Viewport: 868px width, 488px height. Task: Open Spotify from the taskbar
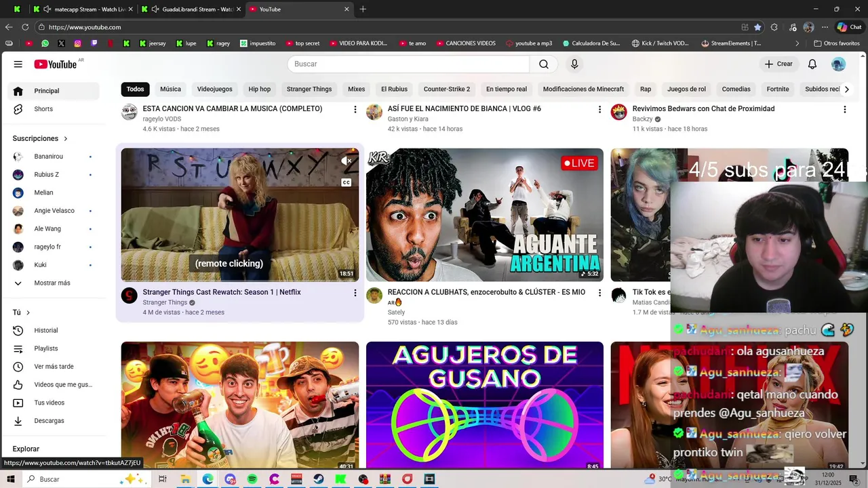[x=252, y=479]
